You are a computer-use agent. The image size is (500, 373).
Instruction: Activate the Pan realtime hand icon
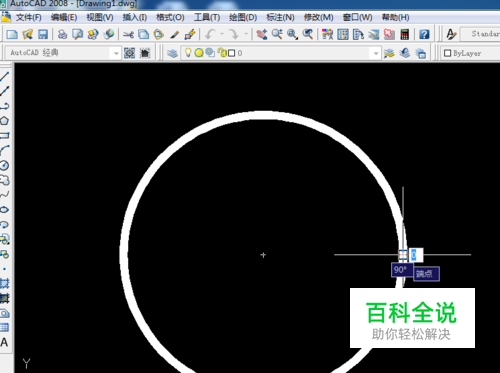(x=262, y=34)
